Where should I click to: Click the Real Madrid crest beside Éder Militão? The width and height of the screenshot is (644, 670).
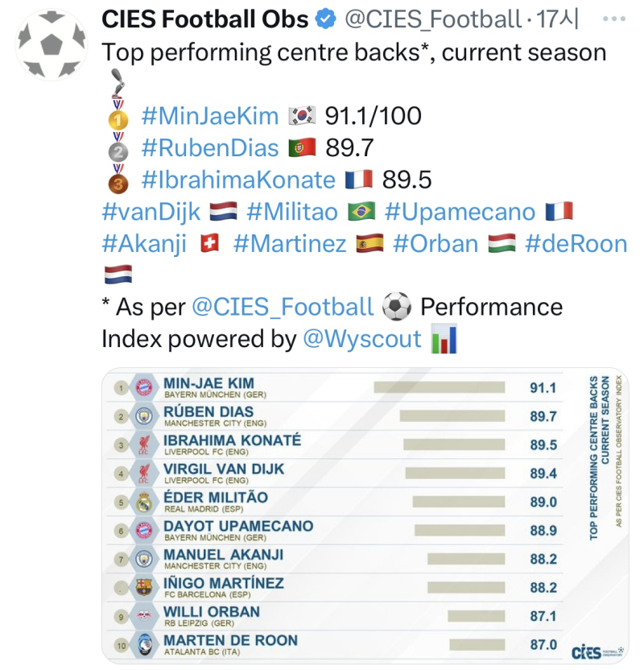coord(144,502)
